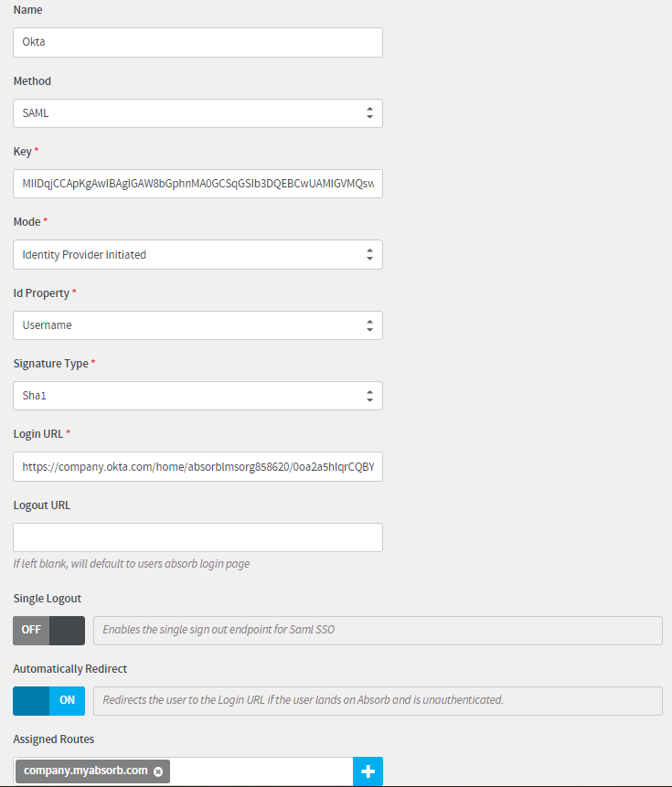Click the Signature Type label

(x=51, y=364)
